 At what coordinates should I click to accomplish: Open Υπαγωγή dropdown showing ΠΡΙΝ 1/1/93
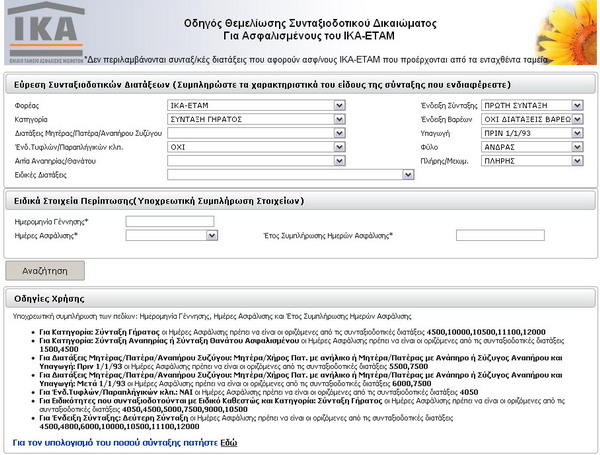coord(532,133)
